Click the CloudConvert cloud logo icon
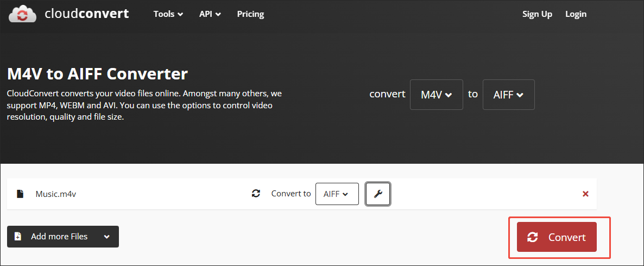Image resolution: width=644 pixels, height=266 pixels. point(23,14)
